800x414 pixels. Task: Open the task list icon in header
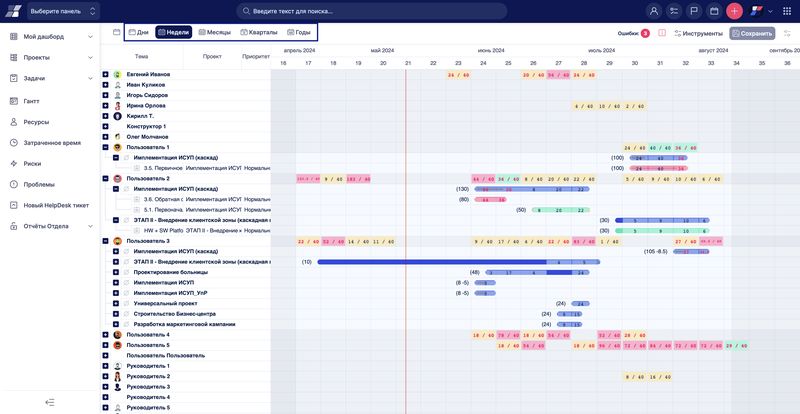pos(674,11)
